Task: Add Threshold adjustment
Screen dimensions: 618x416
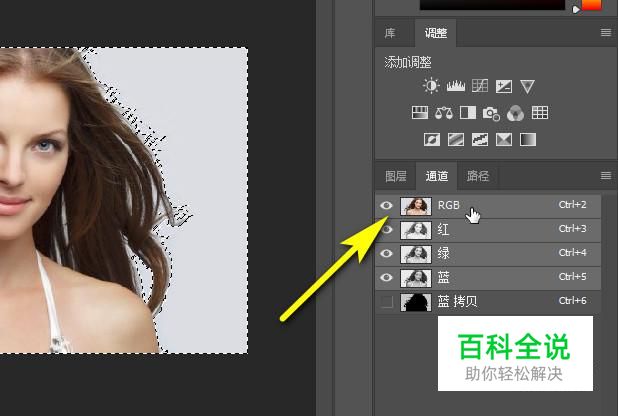Action: (x=480, y=140)
